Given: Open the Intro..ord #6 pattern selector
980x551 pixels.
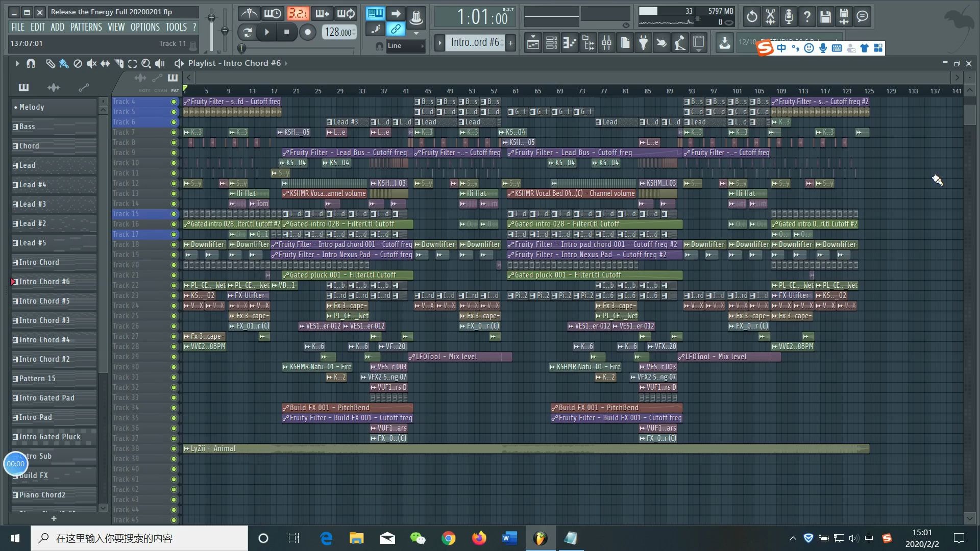Looking at the screenshot, I should [x=475, y=43].
